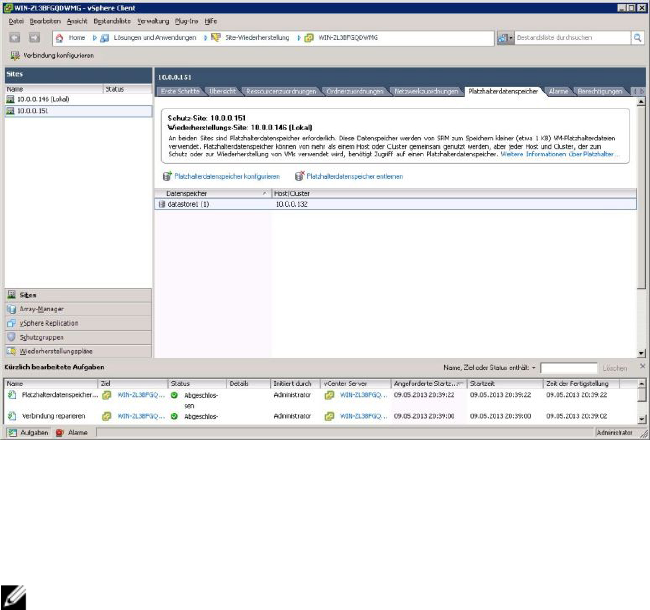Open Array-Manager icon in sidebar
Image resolution: width=650 pixels, height=610 pixels.
12,309
